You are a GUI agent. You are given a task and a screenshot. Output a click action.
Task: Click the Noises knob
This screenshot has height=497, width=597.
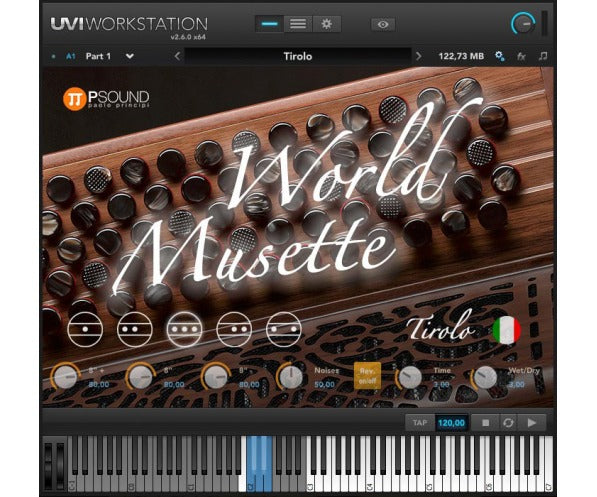[x=291, y=376]
